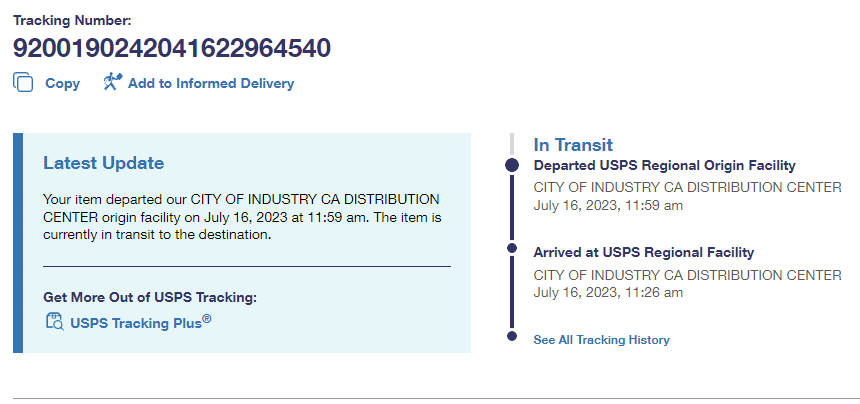Image resolution: width=860 pixels, height=404 pixels.
Task: Click the timeline dot for Departed event
Action: coord(512,165)
